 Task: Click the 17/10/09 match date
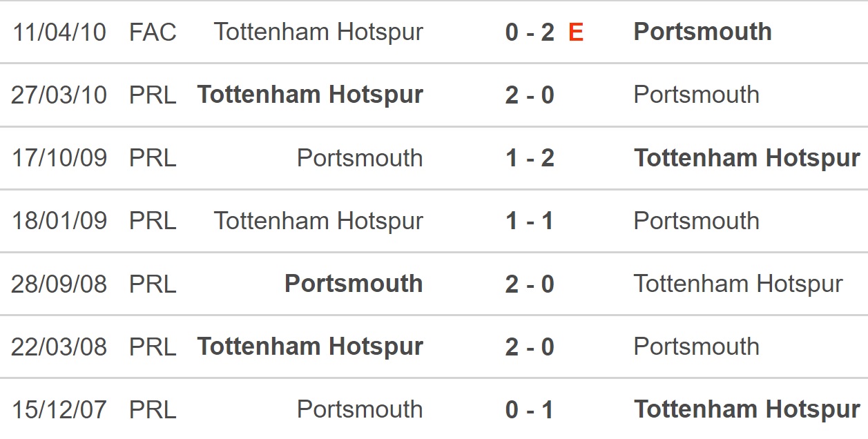59,158
